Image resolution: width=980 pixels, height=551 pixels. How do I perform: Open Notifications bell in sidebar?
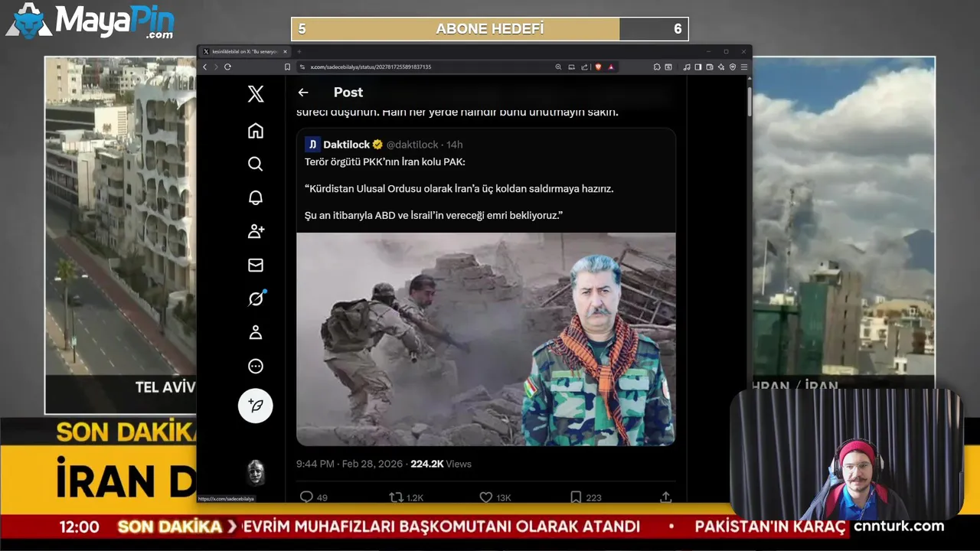click(256, 197)
